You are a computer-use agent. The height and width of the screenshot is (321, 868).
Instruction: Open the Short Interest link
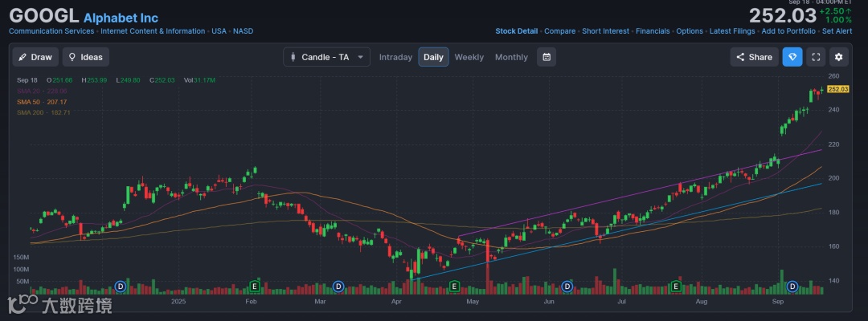pos(606,31)
